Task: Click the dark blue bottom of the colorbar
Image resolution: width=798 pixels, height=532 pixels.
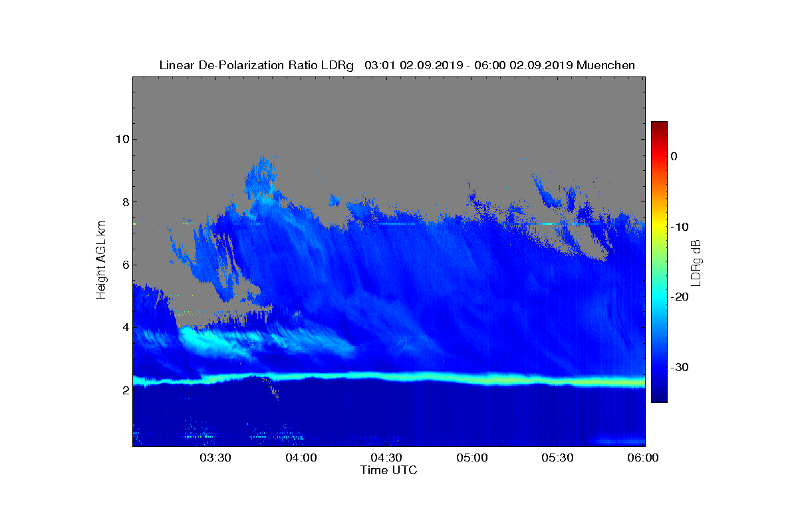Action: (x=659, y=396)
